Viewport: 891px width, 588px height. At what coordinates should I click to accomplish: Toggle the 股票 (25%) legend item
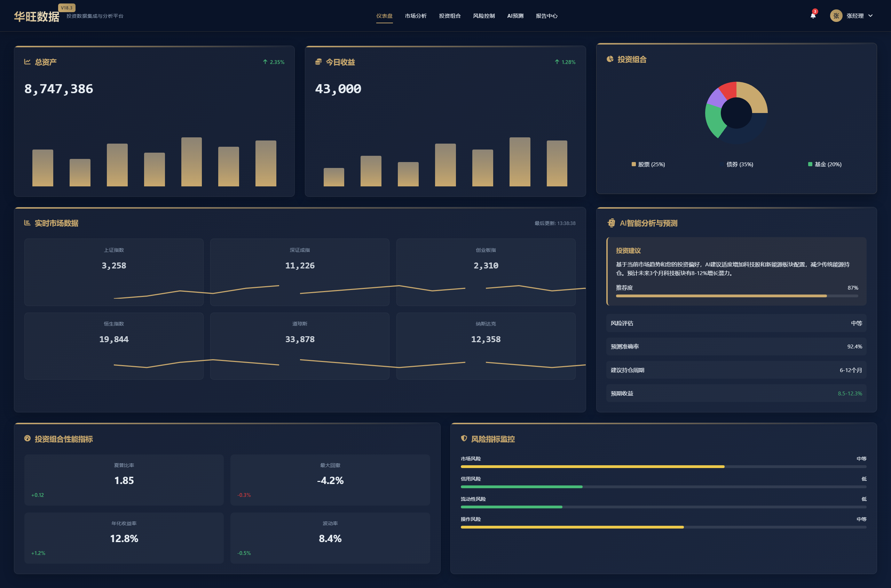[648, 164]
